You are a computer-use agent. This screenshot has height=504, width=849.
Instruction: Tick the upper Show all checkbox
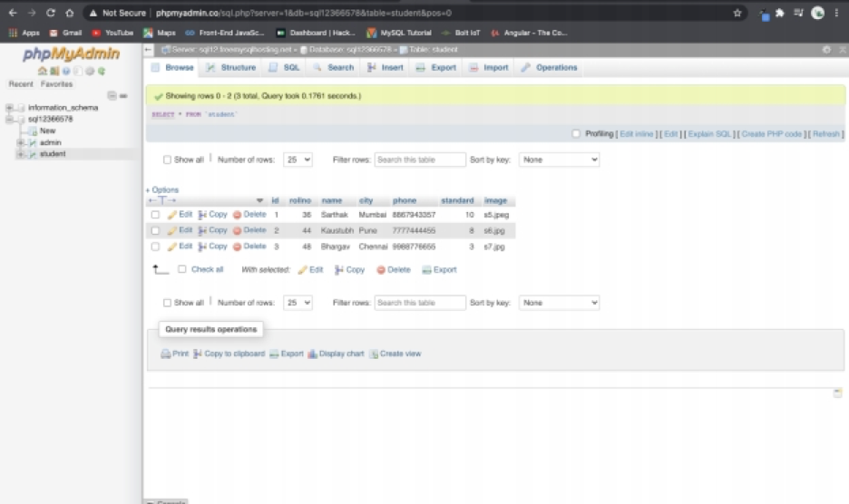coord(167,160)
